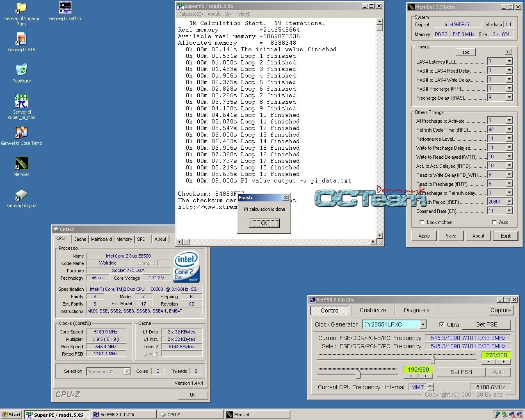The height and width of the screenshot is (420, 525).
Task: Open the Diagnosis tab in SetFSB
Action: (x=417, y=310)
